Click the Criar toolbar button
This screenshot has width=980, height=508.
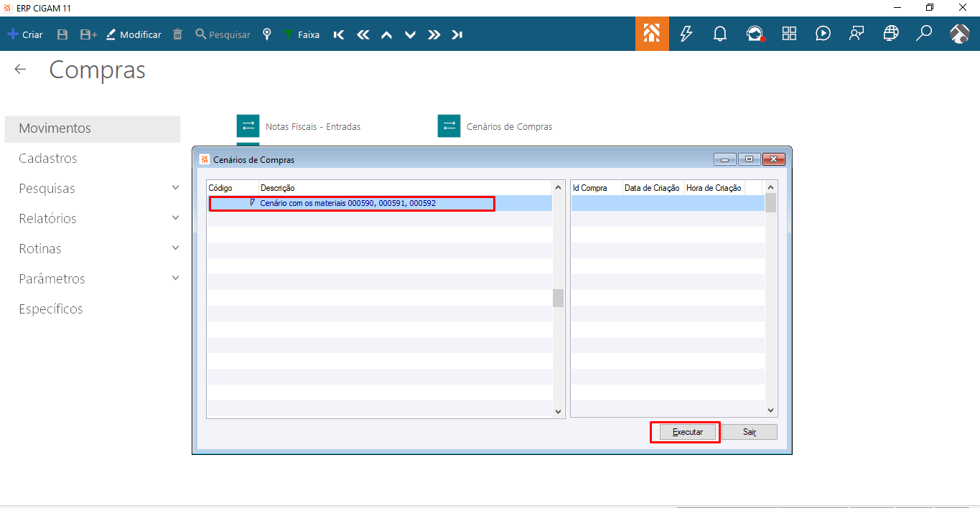(x=25, y=34)
